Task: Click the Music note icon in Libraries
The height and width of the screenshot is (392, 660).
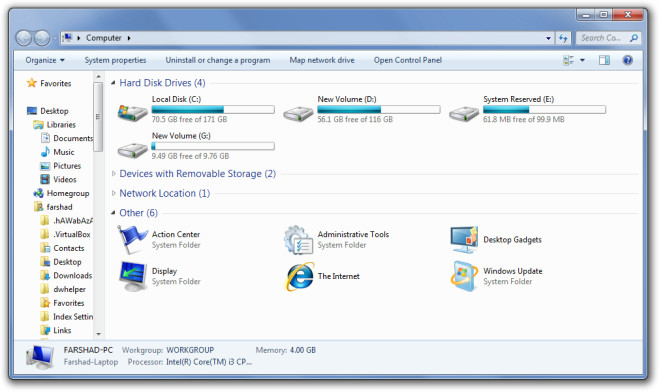Action: 45,152
